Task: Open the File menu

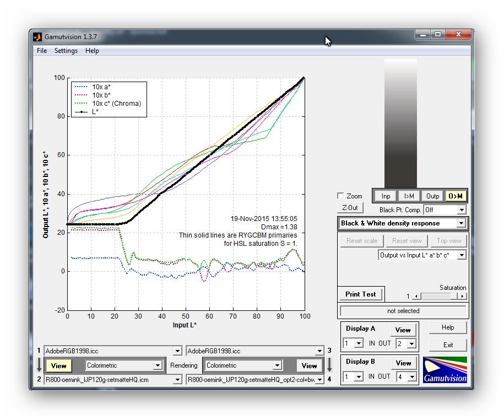Action: click(42, 51)
